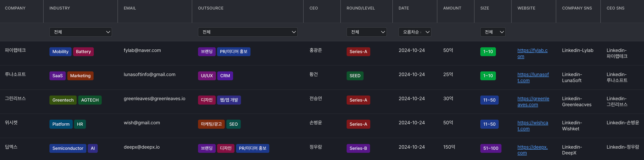Select the Semiconductor industry tag

point(68,148)
